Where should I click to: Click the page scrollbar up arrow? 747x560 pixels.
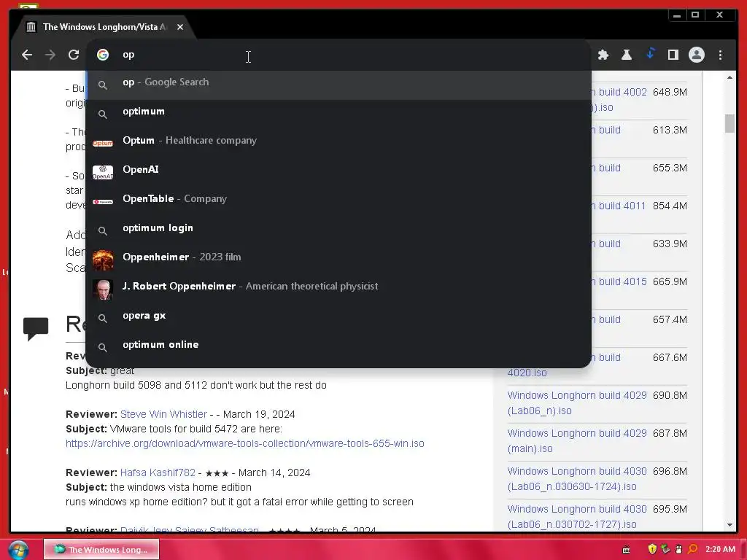729,77
